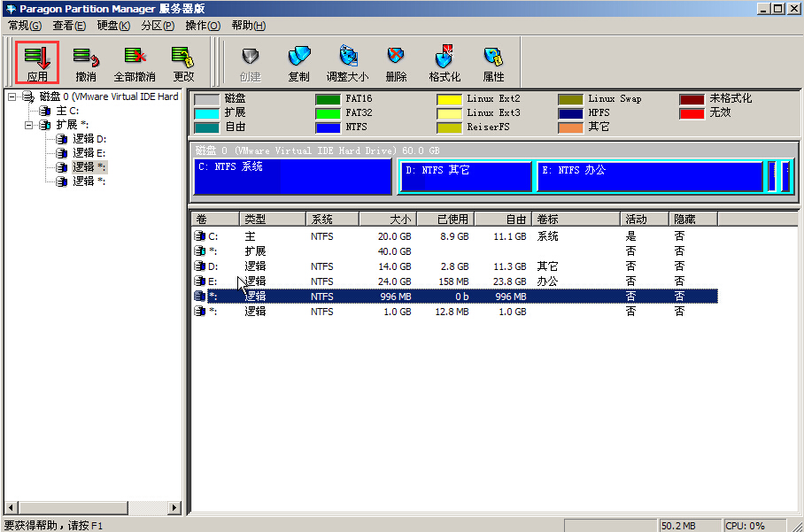Open the 硬盘(K) menu

113,26
